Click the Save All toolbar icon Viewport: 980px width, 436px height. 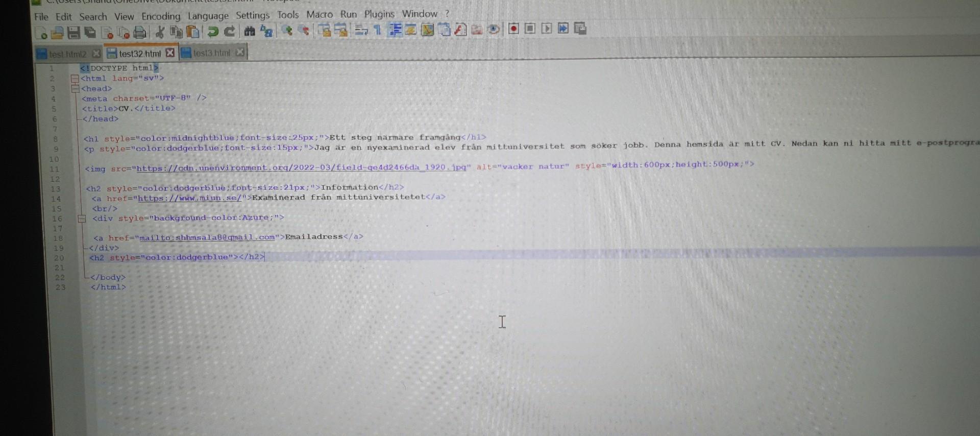[x=90, y=32]
